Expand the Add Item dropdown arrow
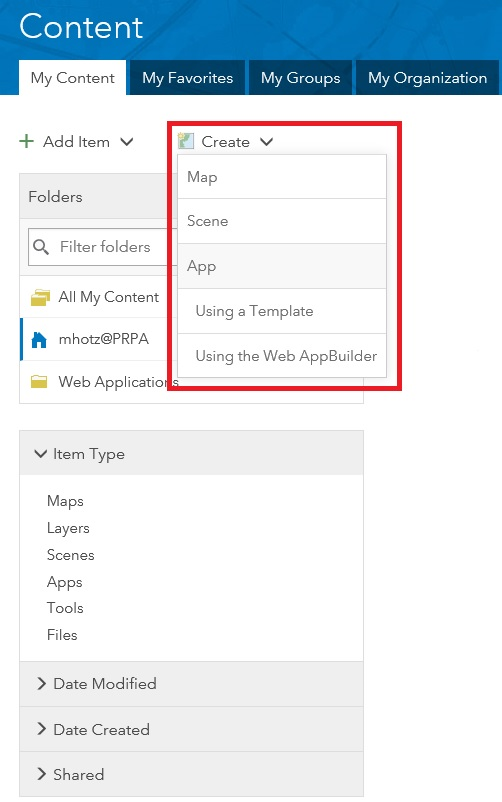Viewport: 502px width, 802px height. [127, 142]
